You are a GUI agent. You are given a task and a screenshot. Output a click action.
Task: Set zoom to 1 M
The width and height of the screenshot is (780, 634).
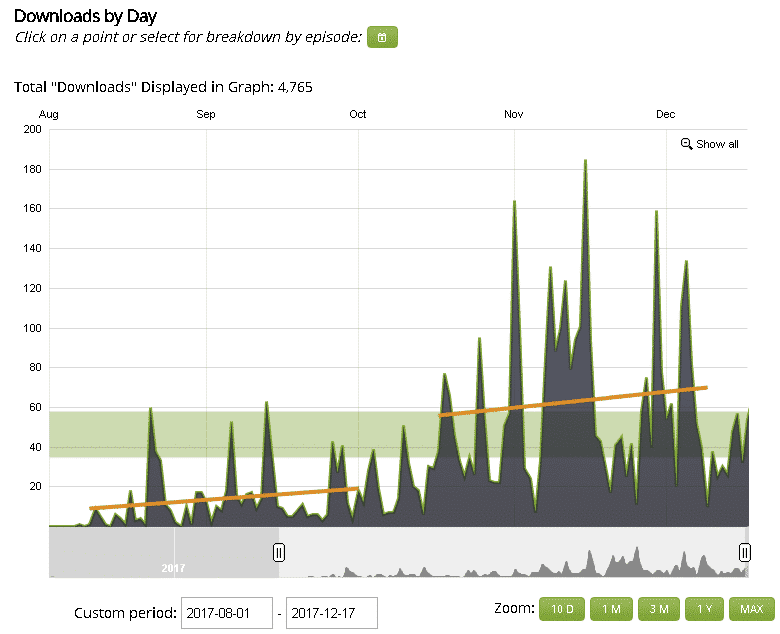[611, 609]
